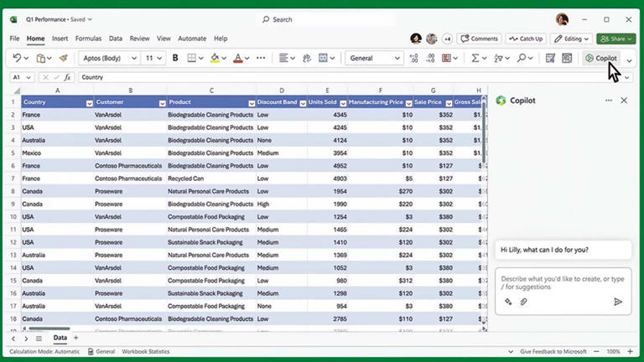The image size is (644, 362).
Task: Click the Comments button
Action: (x=480, y=39)
